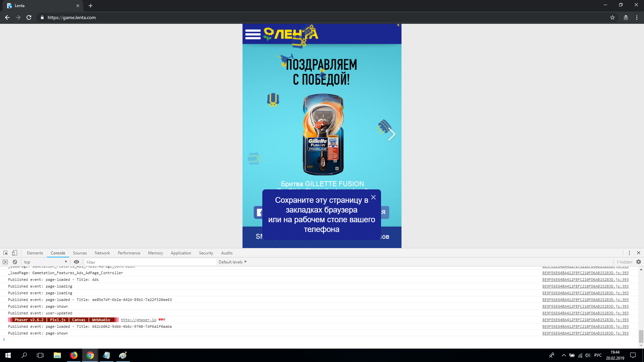Open the Windows Action Center notifications

tap(633, 355)
